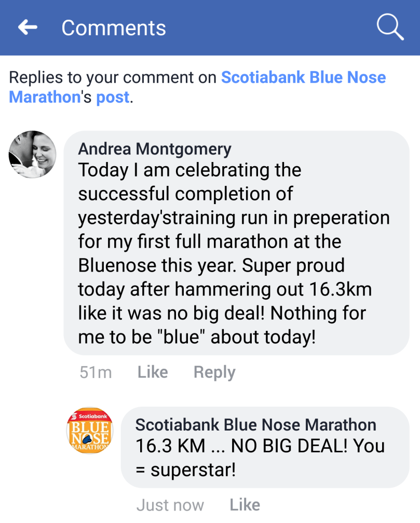Tap the "51m" timestamp
This screenshot has height=523, width=420.
[x=96, y=372]
